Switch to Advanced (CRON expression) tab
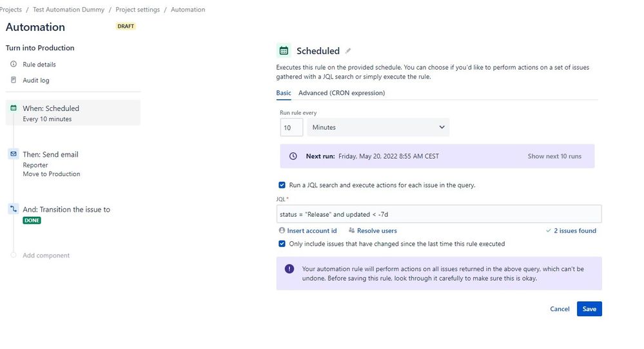 tap(342, 93)
